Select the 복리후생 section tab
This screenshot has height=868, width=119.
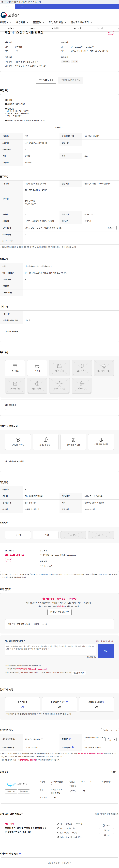point(77,28)
